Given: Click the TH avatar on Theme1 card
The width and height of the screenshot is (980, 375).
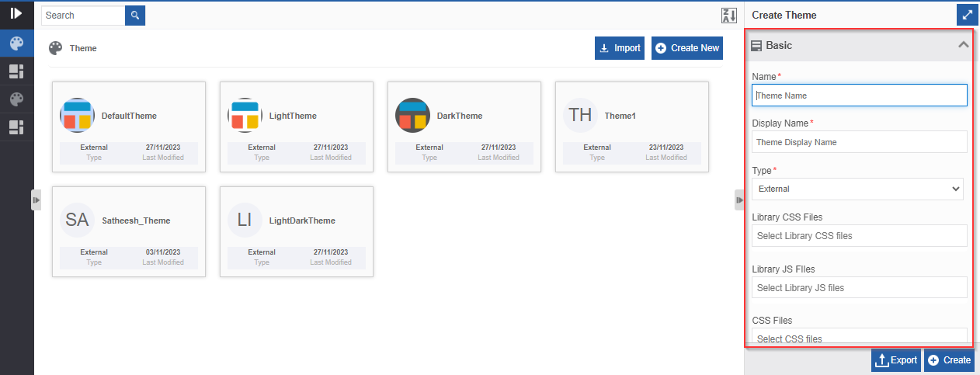Looking at the screenshot, I should tap(580, 116).
